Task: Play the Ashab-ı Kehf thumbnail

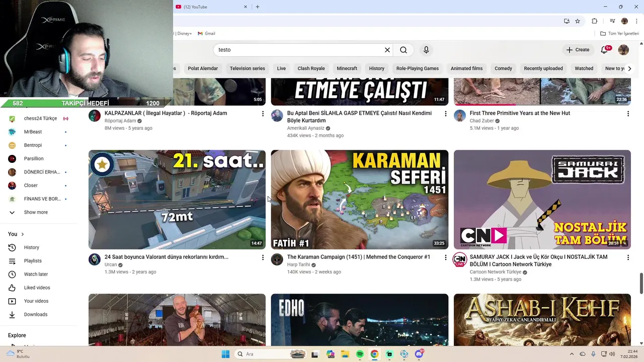Action: (x=542, y=320)
